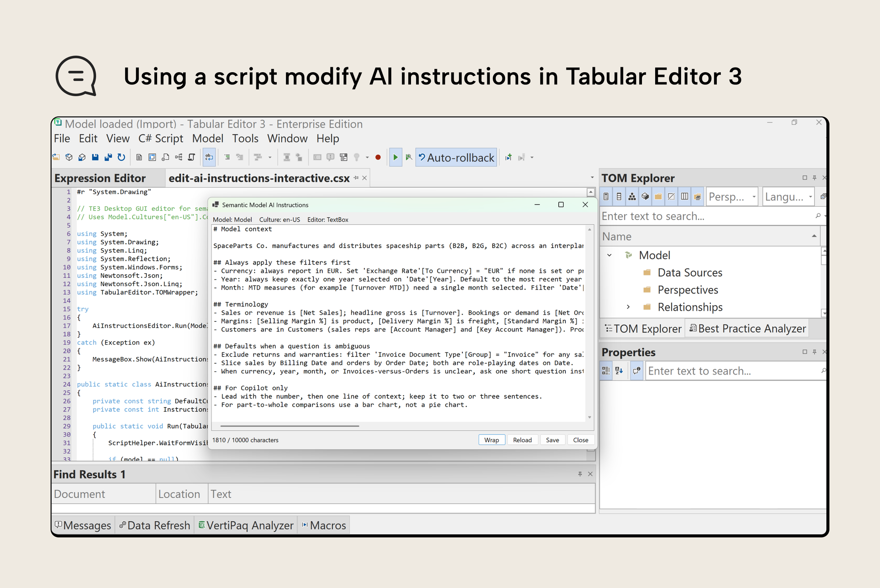Click the magnifier in TOM Explorer search box
880x588 pixels.
coord(818,216)
